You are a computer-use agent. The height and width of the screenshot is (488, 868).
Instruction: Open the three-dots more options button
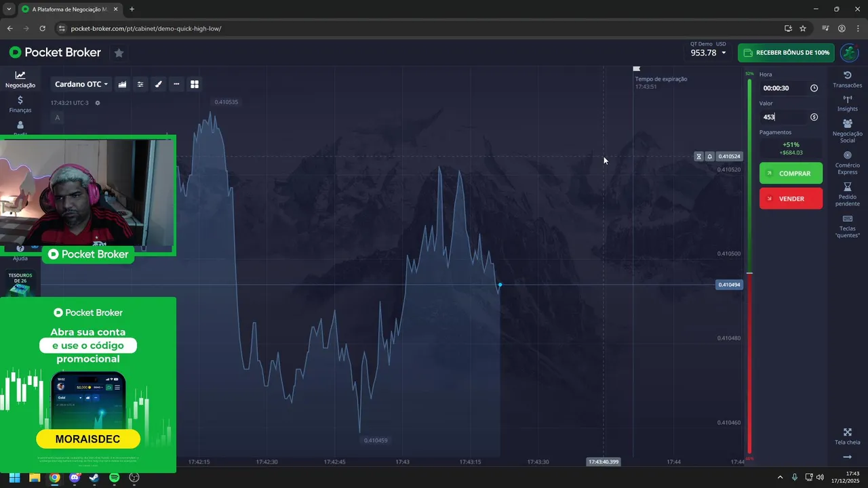pyautogui.click(x=176, y=84)
